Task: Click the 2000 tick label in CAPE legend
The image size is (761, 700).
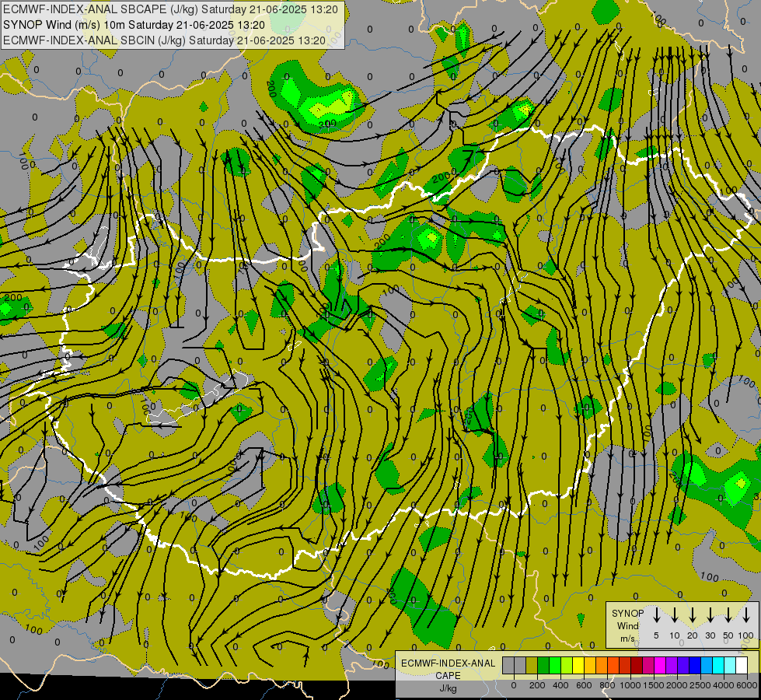Action: 677,685
